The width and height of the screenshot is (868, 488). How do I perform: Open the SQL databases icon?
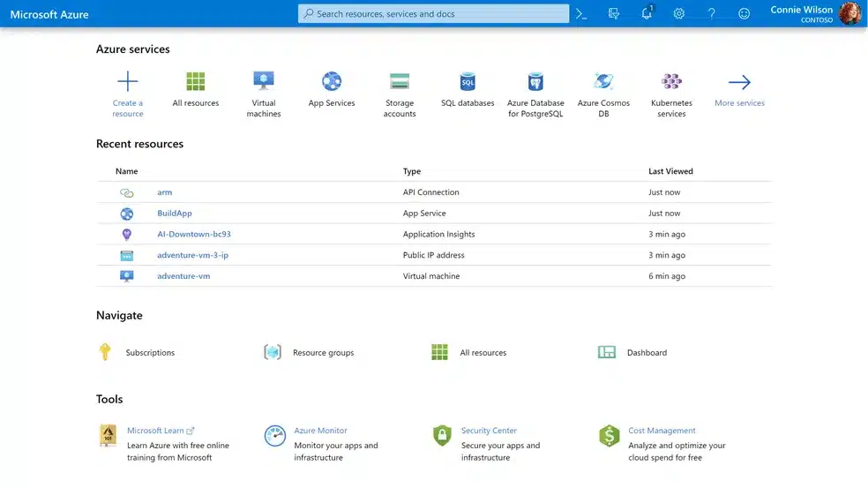coord(468,81)
